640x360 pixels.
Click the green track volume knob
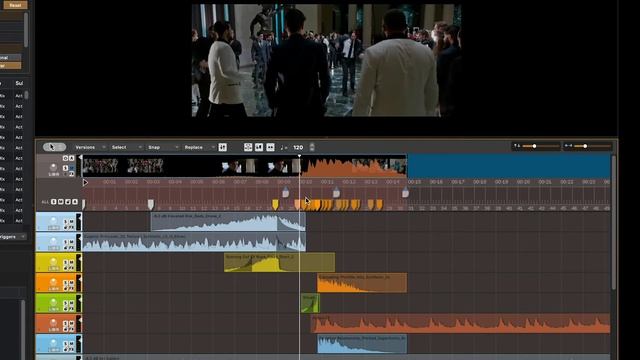tap(53, 302)
